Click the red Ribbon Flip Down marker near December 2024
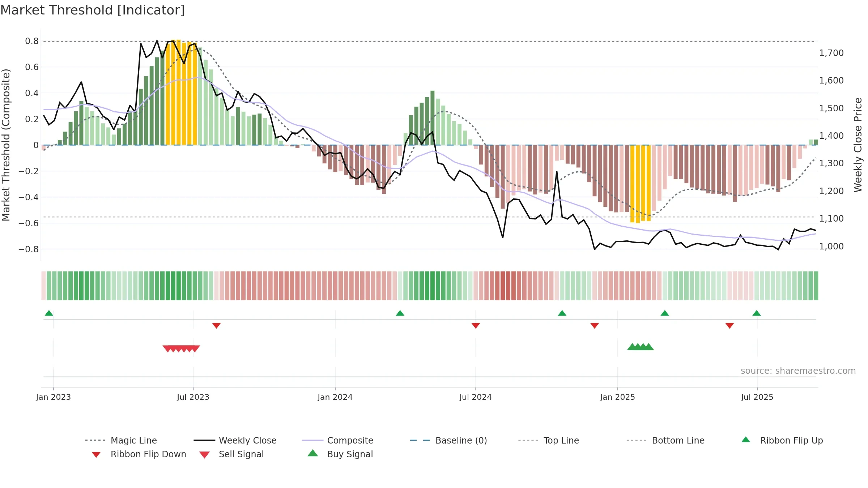Image resolution: width=868 pixels, height=488 pixels. tap(595, 326)
